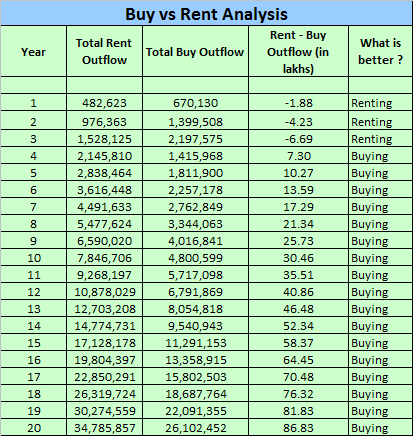The height and width of the screenshot is (436, 413).
Task: Select the Total Rent Outflow header cell
Action: pyautogui.click(x=104, y=51)
